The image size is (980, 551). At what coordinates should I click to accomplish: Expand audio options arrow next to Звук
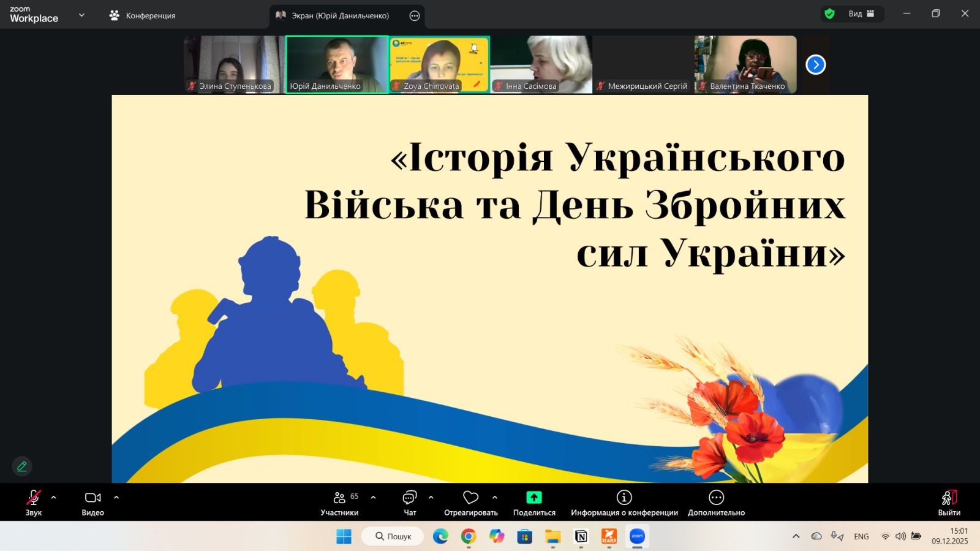[x=54, y=498]
